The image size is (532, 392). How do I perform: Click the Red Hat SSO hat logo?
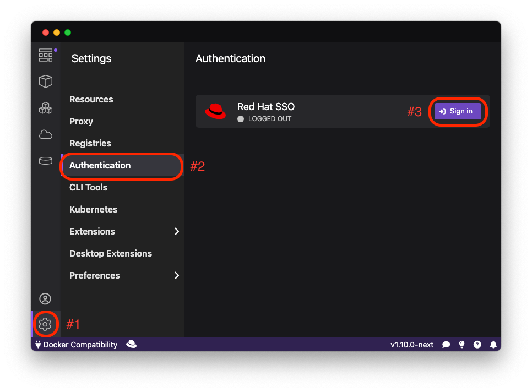click(215, 111)
